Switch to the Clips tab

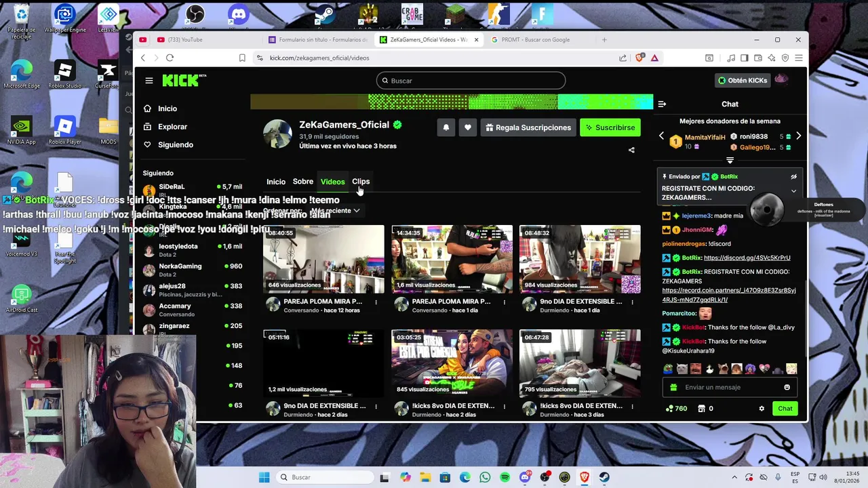point(361,182)
